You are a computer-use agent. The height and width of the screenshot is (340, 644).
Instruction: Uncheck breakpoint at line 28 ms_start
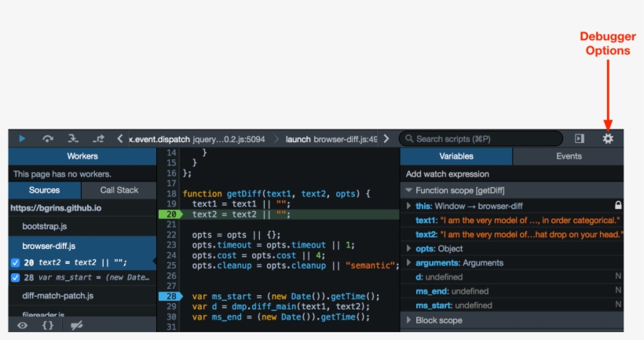tap(15, 278)
